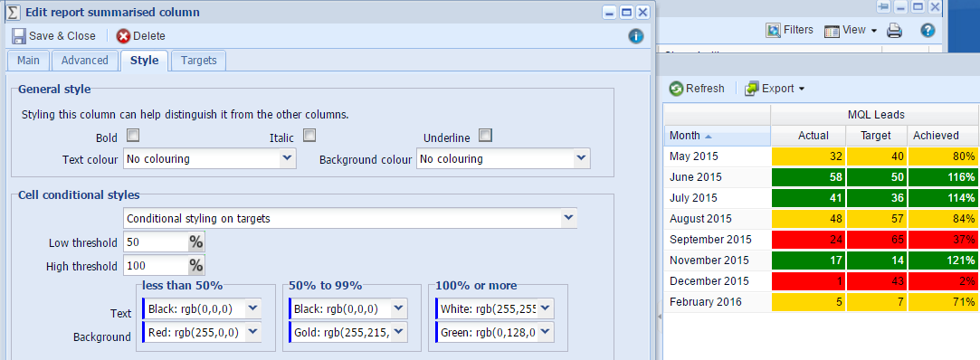980x360 pixels.
Task: Click the printer icon
Action: [x=894, y=30]
